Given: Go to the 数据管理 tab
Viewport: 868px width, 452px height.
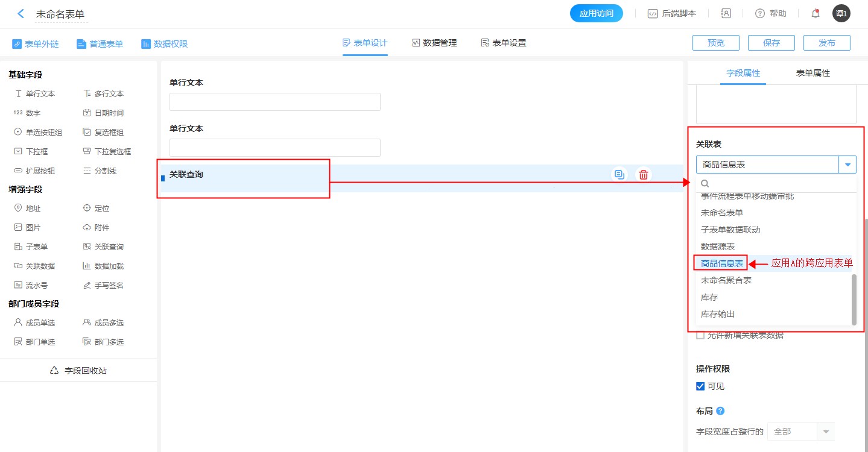Looking at the screenshot, I should (434, 43).
